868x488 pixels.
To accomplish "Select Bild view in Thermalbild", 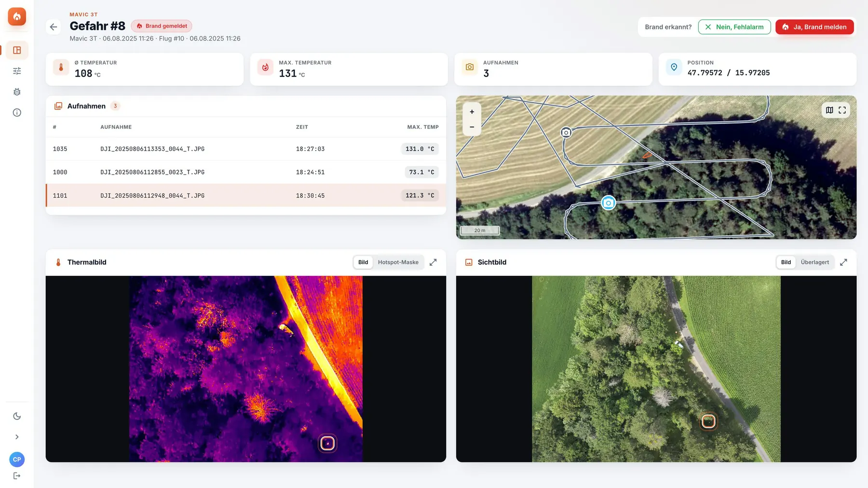I will [x=363, y=262].
